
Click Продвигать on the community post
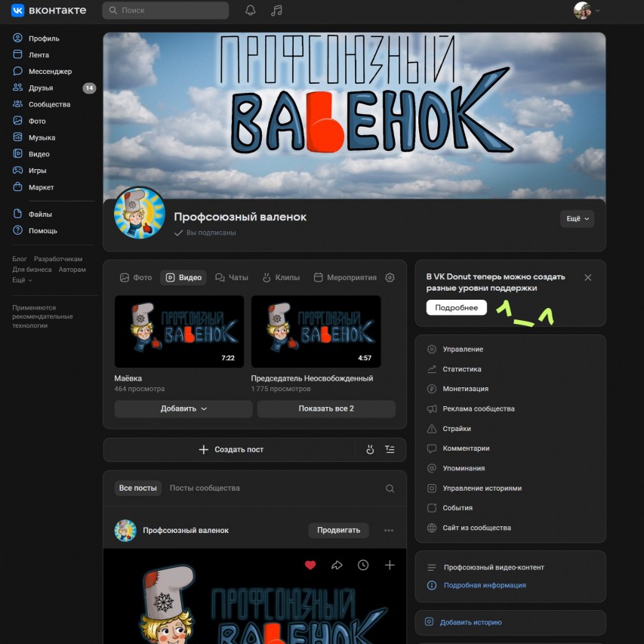[339, 530]
